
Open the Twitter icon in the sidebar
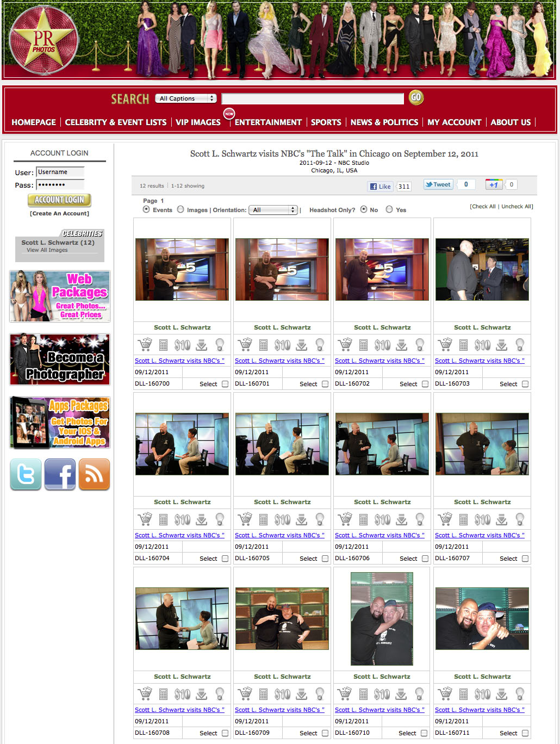(x=26, y=474)
